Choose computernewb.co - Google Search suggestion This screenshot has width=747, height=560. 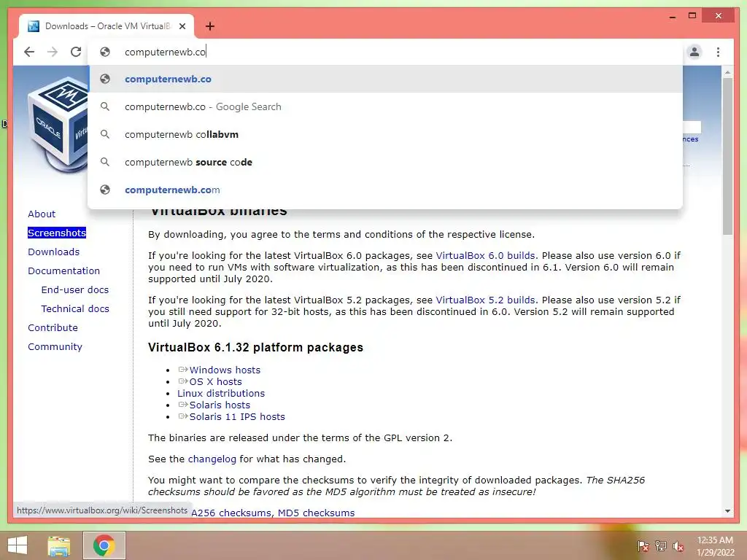385,106
